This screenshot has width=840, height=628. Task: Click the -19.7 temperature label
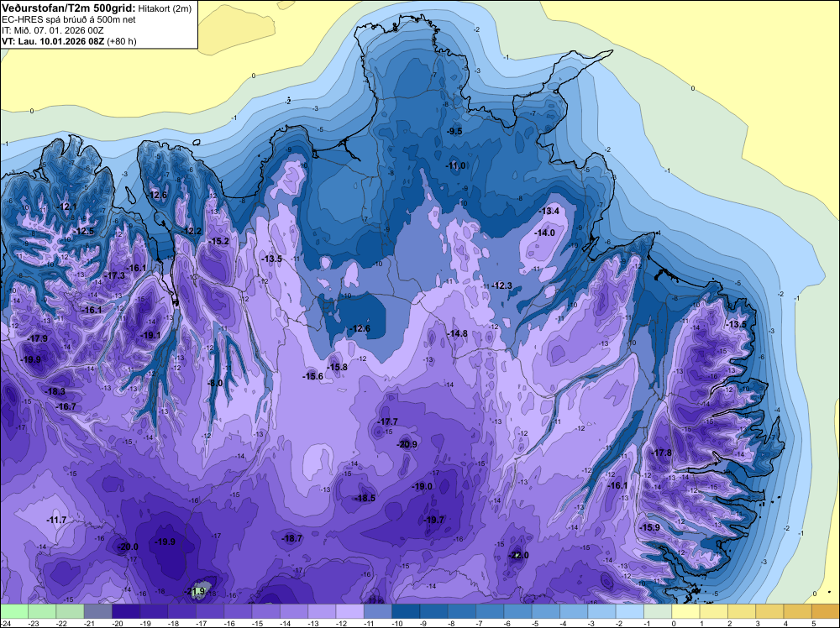click(434, 520)
